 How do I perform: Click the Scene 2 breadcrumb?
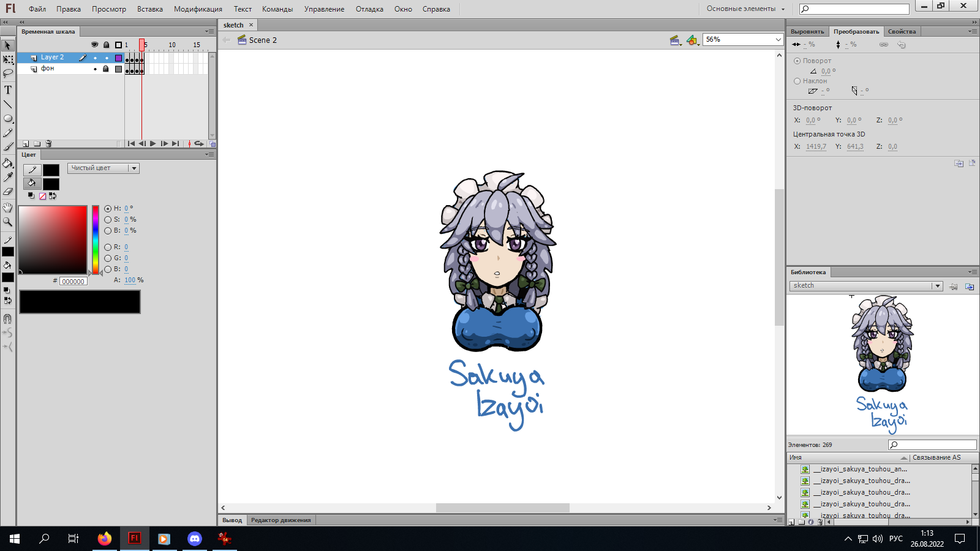coord(263,40)
